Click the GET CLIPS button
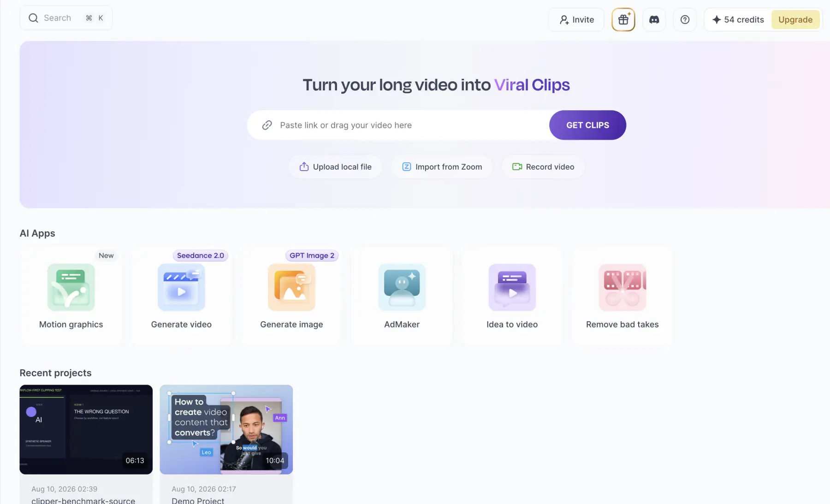The height and width of the screenshot is (504, 830). coord(587,125)
